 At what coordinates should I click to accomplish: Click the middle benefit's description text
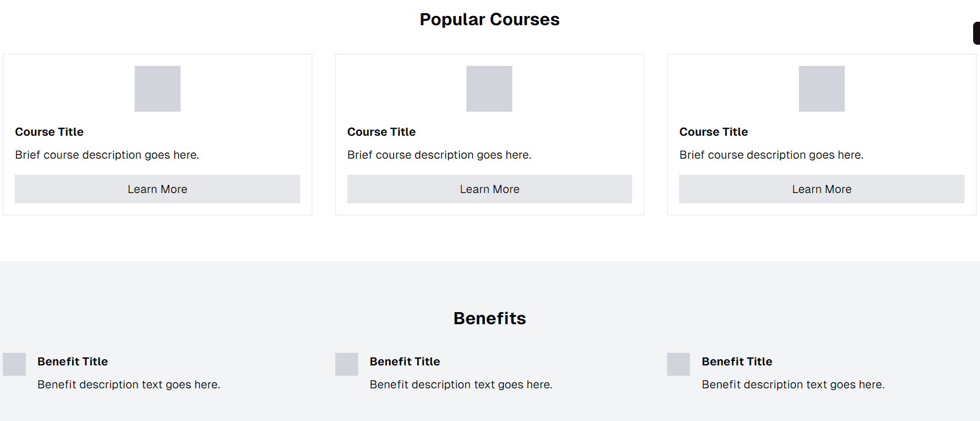(461, 384)
